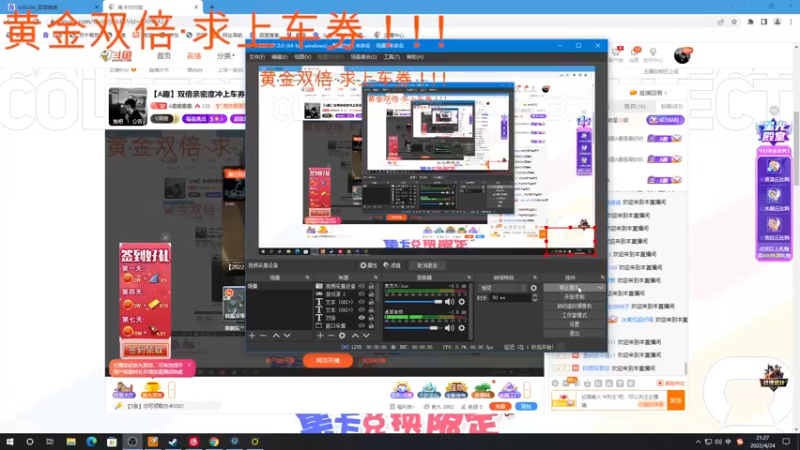800x450 pixels.
Task: Open Steam from the taskbar
Action: tap(173, 442)
